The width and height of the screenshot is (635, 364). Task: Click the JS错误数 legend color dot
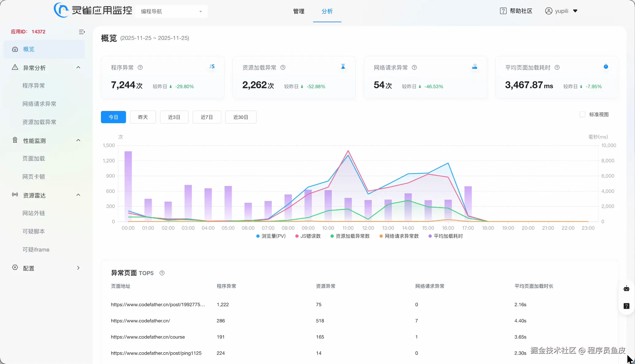click(x=297, y=236)
